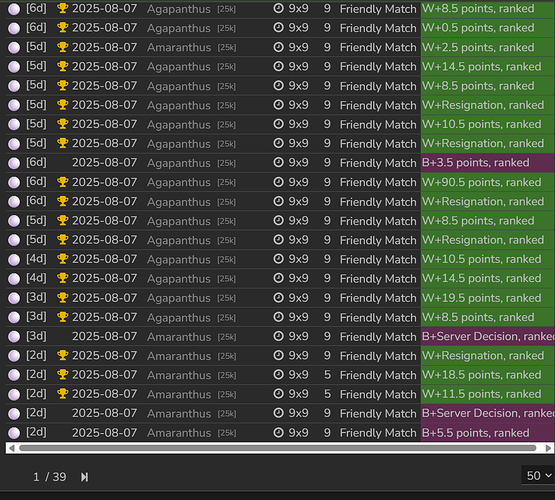Open the [3d] row's B+Server Decision result
This screenshot has height=500, width=555.
coord(488,336)
